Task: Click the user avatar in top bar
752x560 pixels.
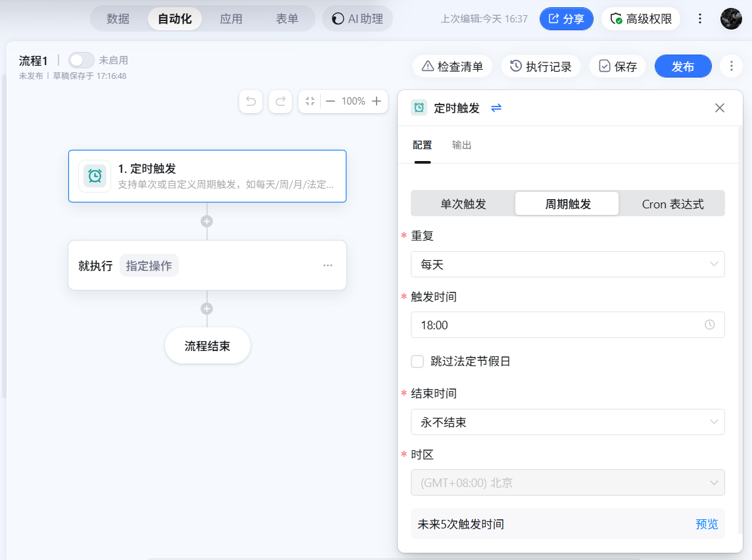Action: (731, 18)
